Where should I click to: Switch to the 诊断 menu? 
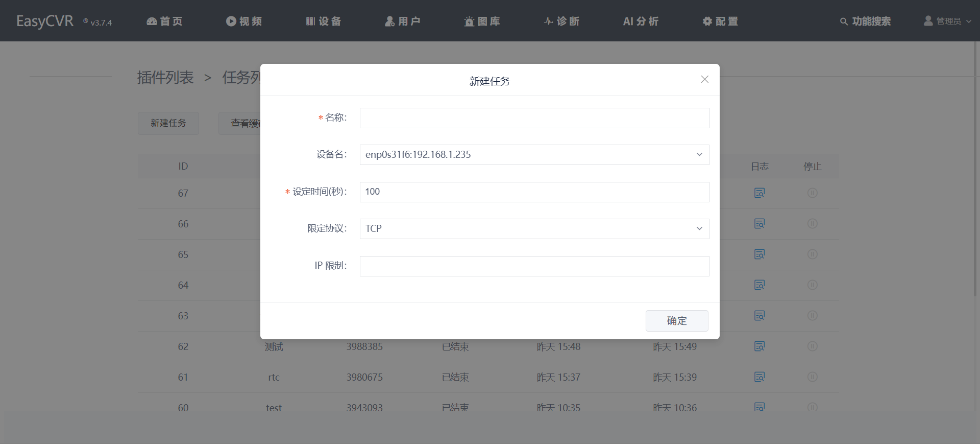(x=561, y=21)
